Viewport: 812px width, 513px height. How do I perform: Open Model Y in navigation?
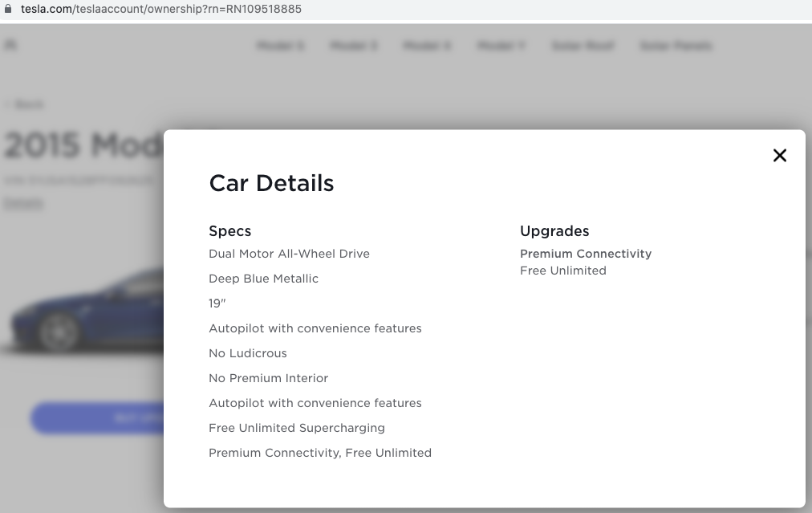(501, 46)
